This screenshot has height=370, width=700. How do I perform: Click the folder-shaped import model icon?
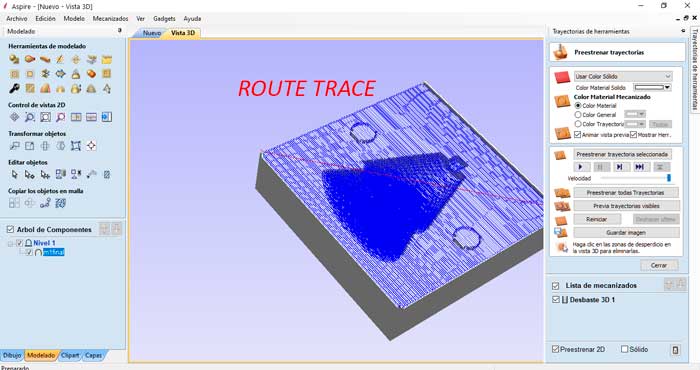(107, 59)
